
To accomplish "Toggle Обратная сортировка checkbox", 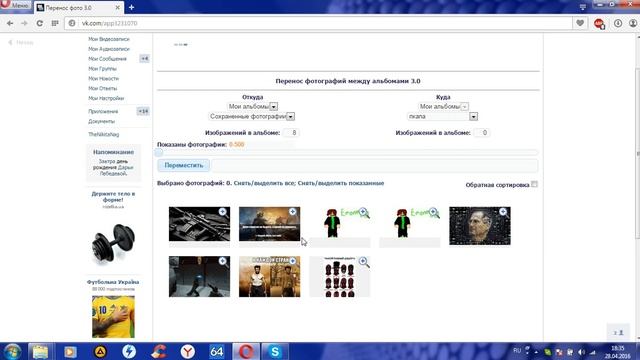I will (x=534, y=184).
